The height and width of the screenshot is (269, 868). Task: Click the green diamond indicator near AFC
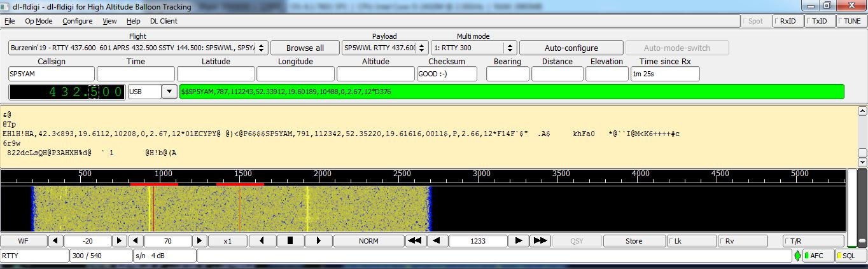pyautogui.click(x=797, y=256)
